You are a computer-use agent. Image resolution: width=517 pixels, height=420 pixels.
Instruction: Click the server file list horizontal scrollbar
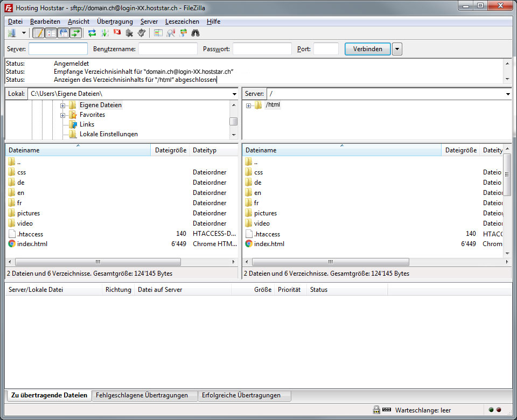tap(331, 262)
